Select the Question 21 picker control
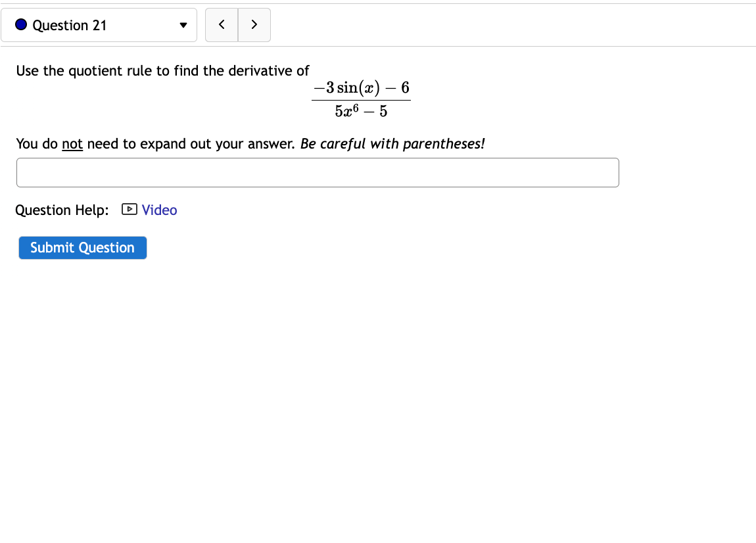This screenshot has width=756, height=543. [x=99, y=24]
